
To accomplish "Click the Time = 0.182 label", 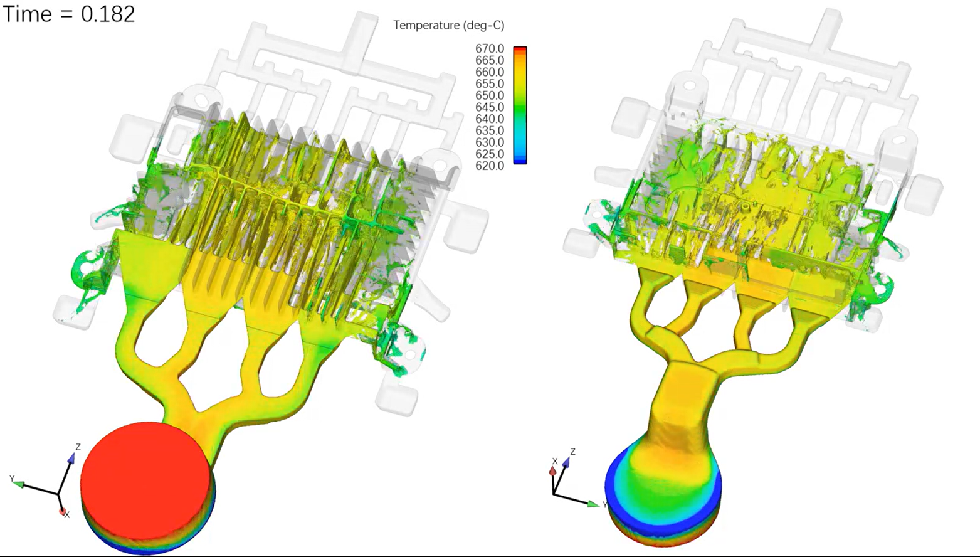I will (69, 14).
